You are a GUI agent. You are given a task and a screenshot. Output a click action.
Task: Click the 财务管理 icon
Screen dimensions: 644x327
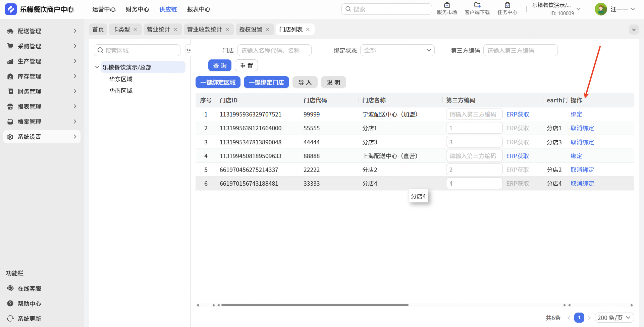(x=10, y=91)
